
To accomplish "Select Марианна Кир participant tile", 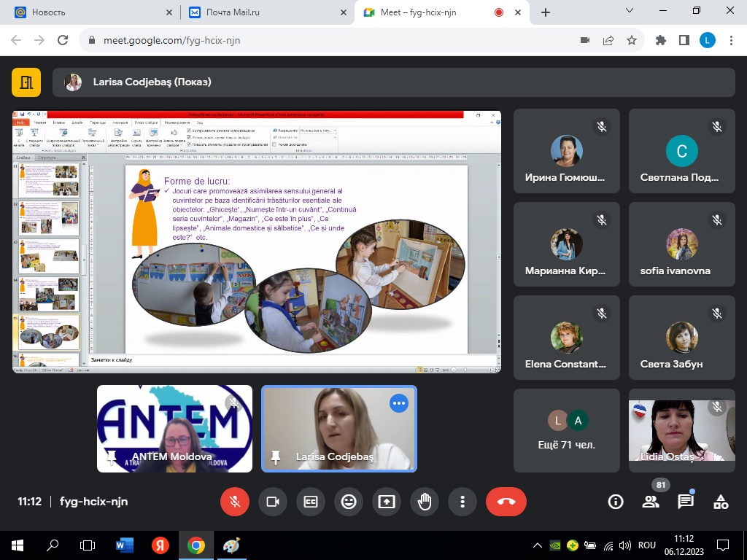I will [x=566, y=244].
